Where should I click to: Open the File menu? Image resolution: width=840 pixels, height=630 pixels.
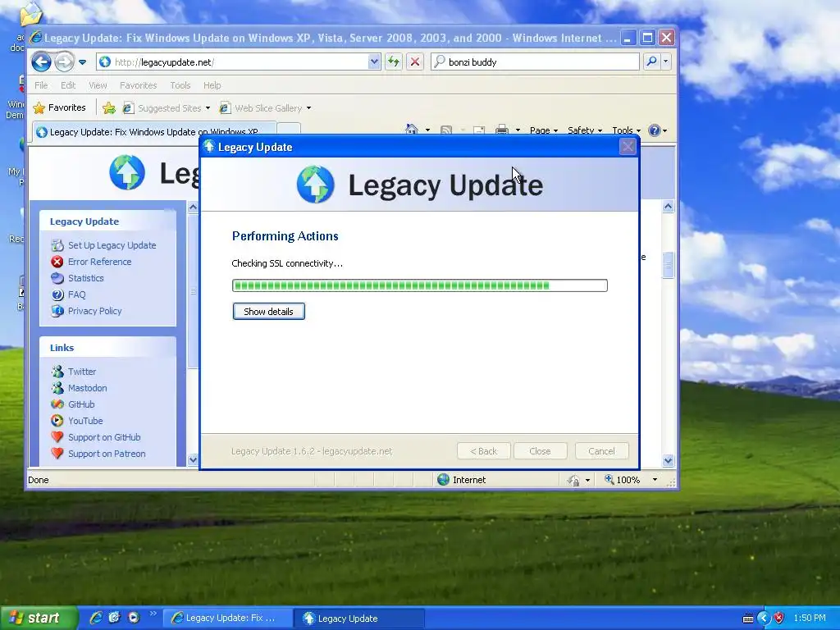(x=41, y=85)
